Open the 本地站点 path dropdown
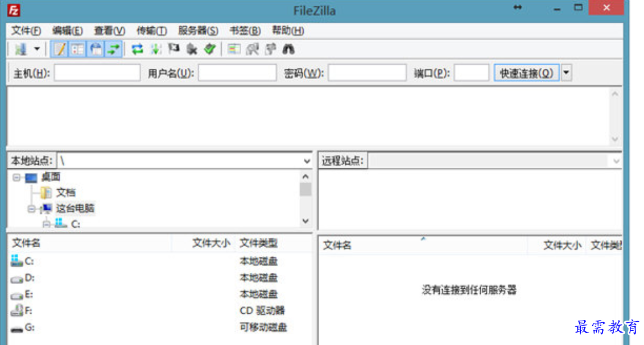644x345 pixels. coord(307,161)
